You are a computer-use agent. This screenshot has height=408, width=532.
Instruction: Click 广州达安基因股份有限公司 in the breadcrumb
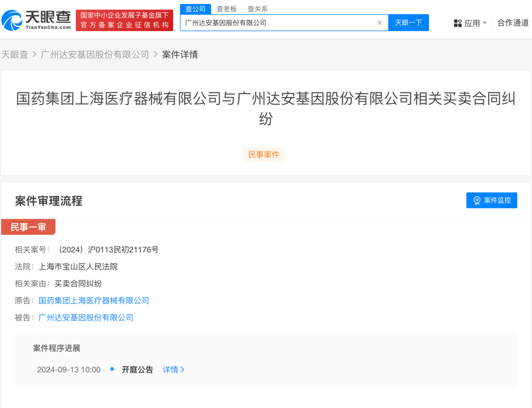point(95,55)
